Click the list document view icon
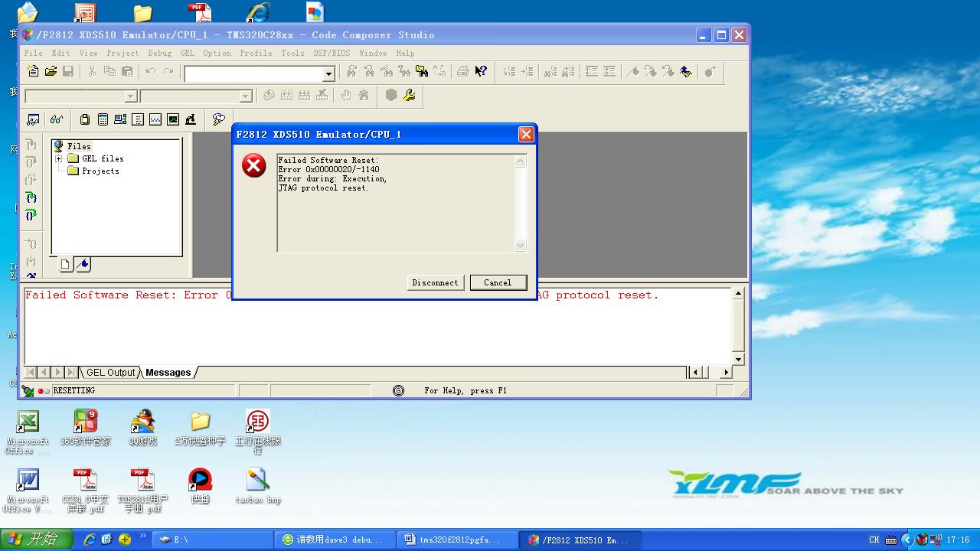 point(138,119)
